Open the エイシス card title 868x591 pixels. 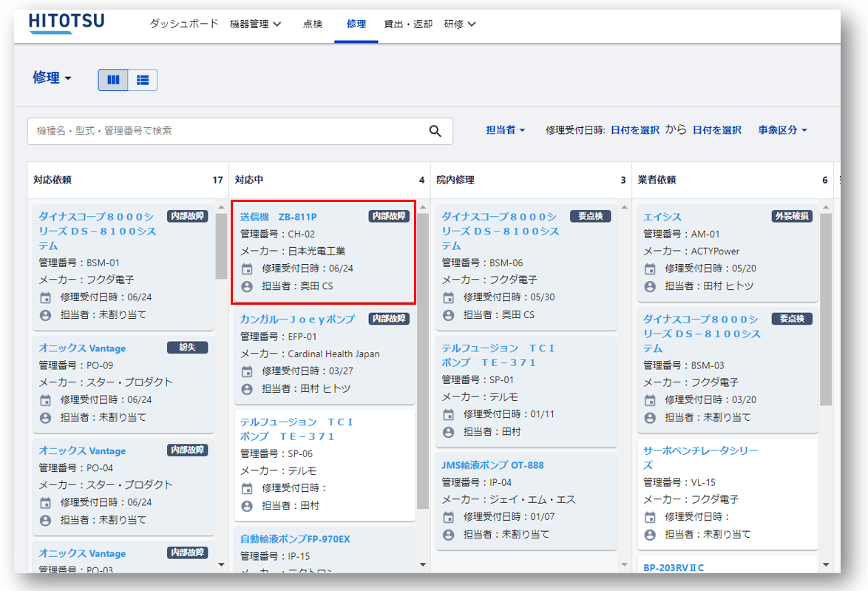point(662,217)
